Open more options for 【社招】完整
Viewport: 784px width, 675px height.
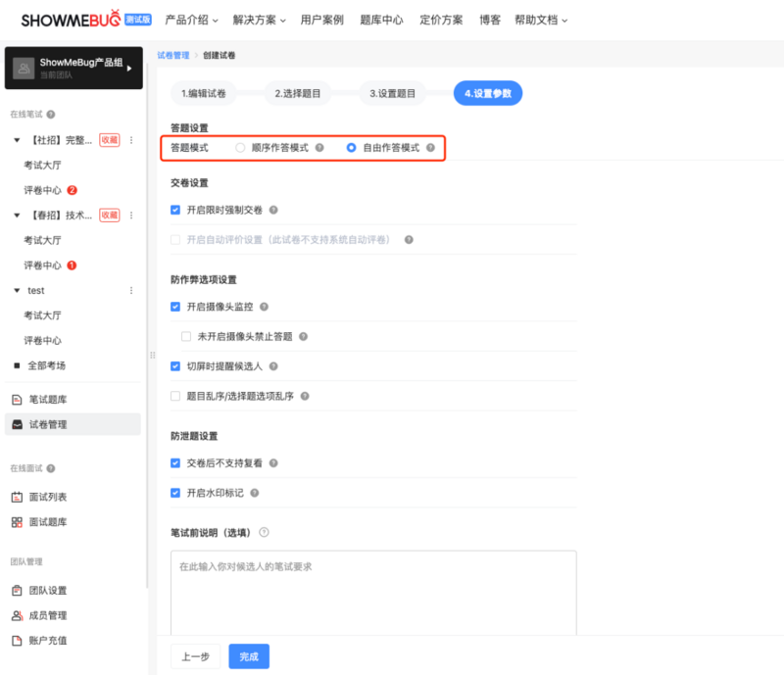pos(131,140)
